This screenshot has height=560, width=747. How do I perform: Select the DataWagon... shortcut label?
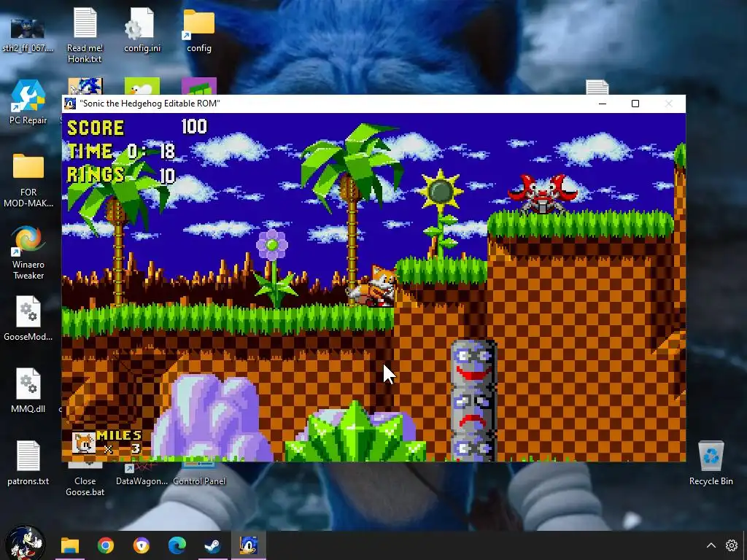142,481
